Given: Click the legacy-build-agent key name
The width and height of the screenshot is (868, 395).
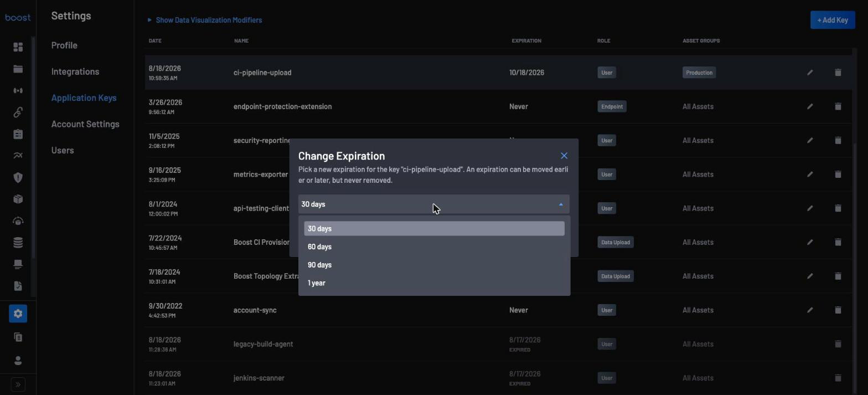Looking at the screenshot, I should [263, 344].
